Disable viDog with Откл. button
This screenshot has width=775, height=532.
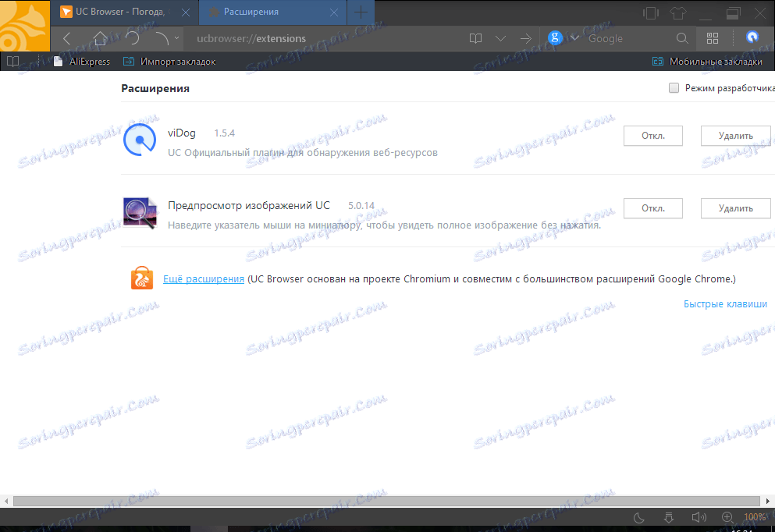tap(653, 136)
